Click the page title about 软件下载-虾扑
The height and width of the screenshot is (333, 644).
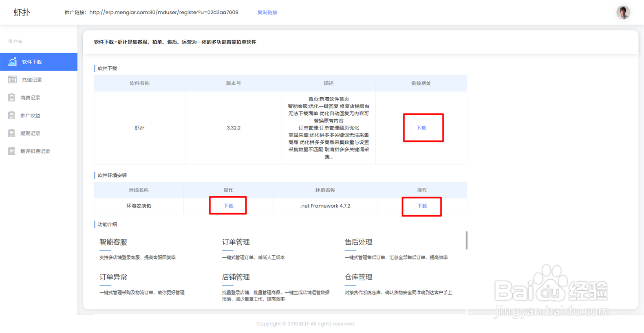pos(175,42)
